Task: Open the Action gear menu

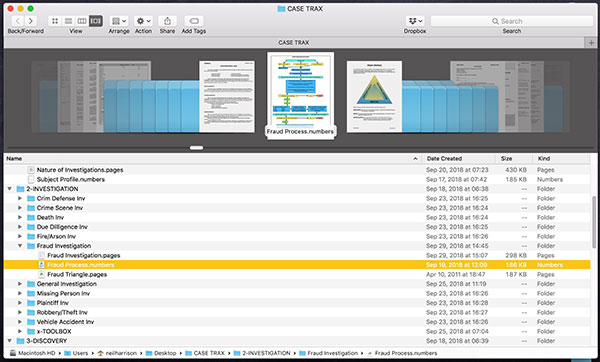Action: (143, 21)
